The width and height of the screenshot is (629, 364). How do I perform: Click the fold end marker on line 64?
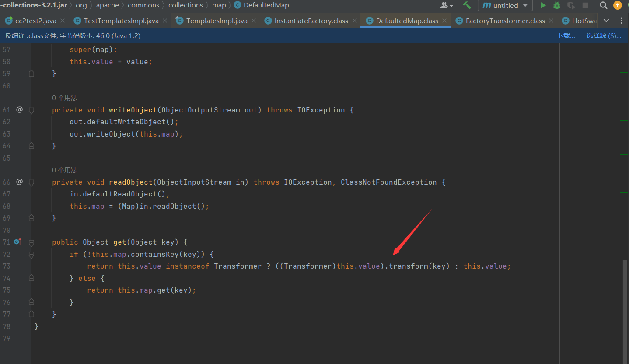click(x=31, y=145)
